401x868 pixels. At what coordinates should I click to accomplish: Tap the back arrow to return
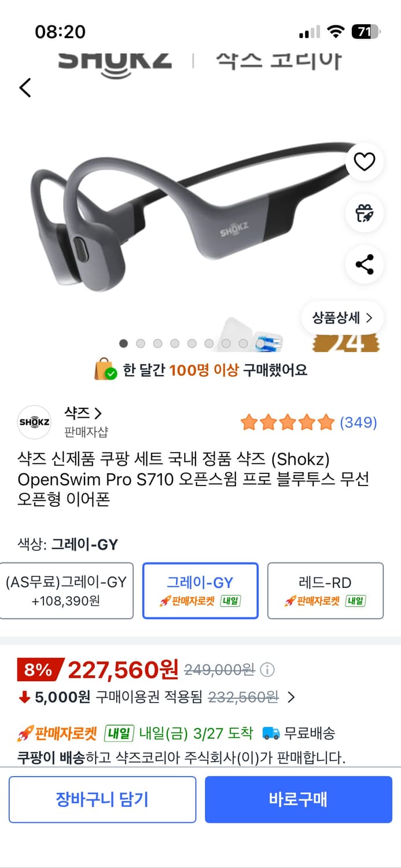[24, 87]
